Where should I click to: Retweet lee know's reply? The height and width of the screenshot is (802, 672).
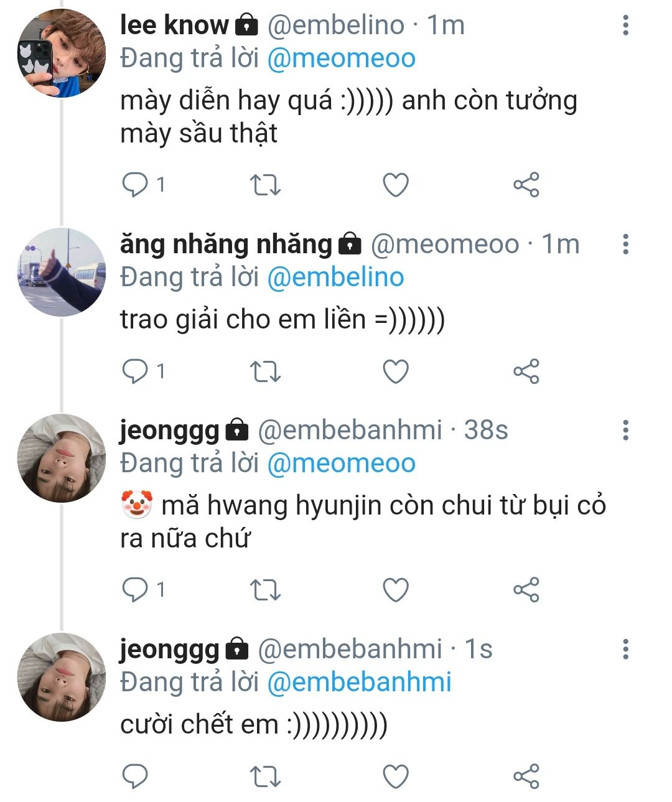click(265, 185)
